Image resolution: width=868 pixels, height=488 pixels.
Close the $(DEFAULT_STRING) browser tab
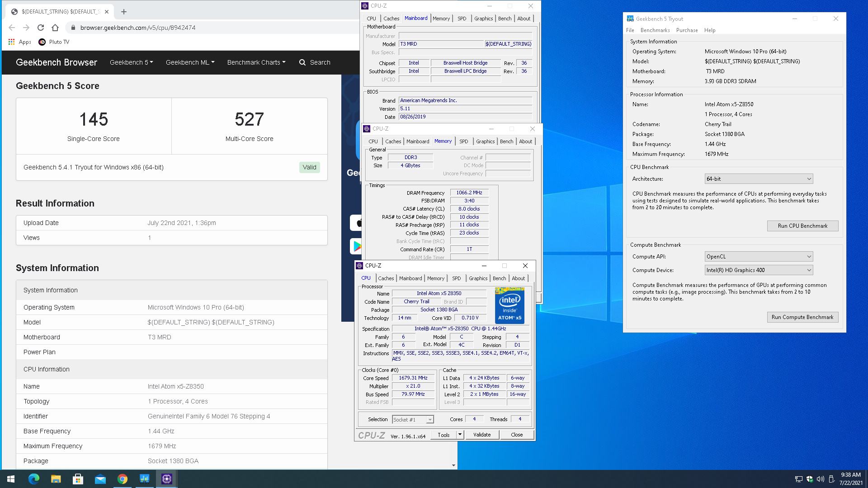(x=107, y=12)
